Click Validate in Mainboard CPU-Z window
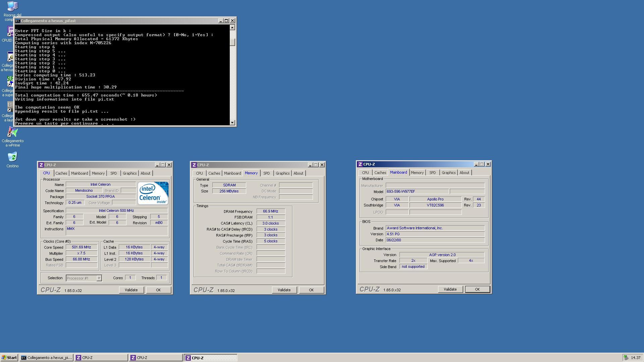The width and height of the screenshot is (644, 362). point(450,289)
